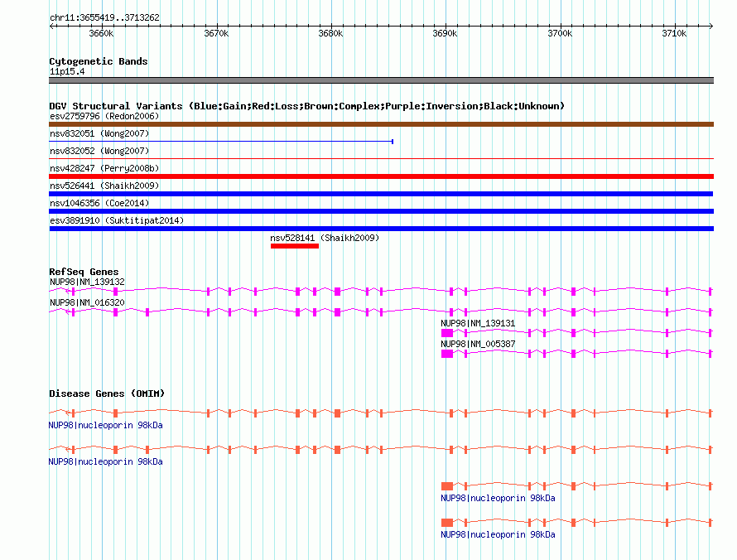Click the 3690k ruler tick label
737x560 pixels.
click(445, 33)
